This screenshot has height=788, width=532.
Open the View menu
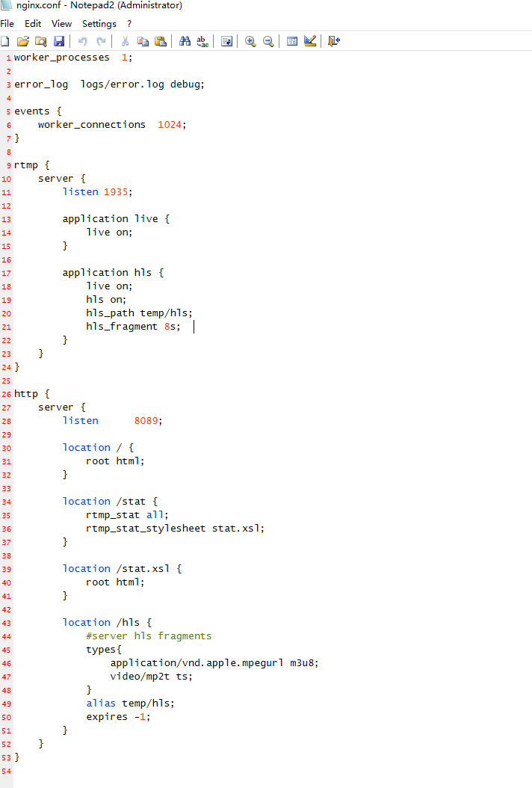[x=61, y=24]
